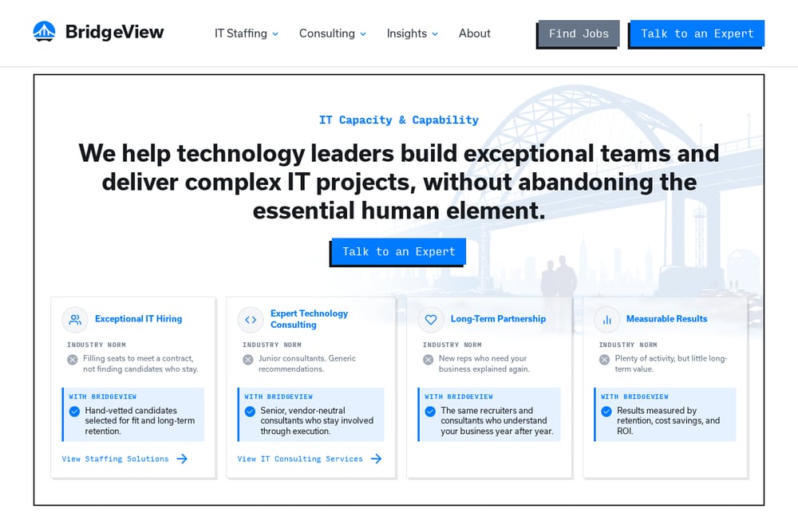The image size is (798, 532).
Task: Click text Results measured by retention
Action: pos(668,420)
